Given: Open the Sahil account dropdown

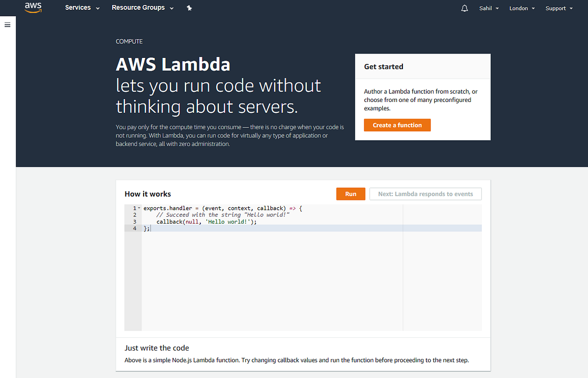Looking at the screenshot, I should click(489, 8).
